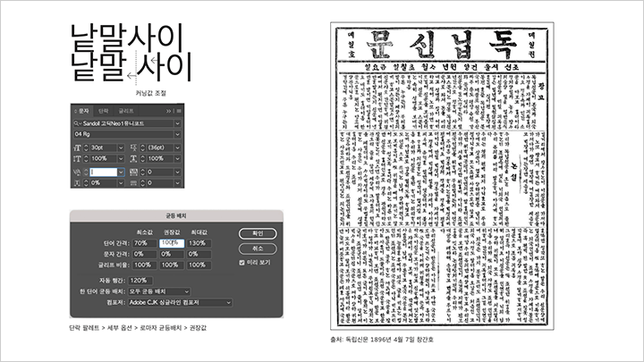Switch to the 글리프 (Glyphs) tab
Screen dimensions: 644x362
(x=126, y=111)
